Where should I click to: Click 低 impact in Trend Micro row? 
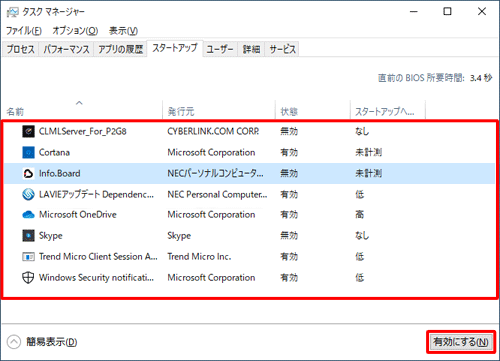tap(359, 257)
